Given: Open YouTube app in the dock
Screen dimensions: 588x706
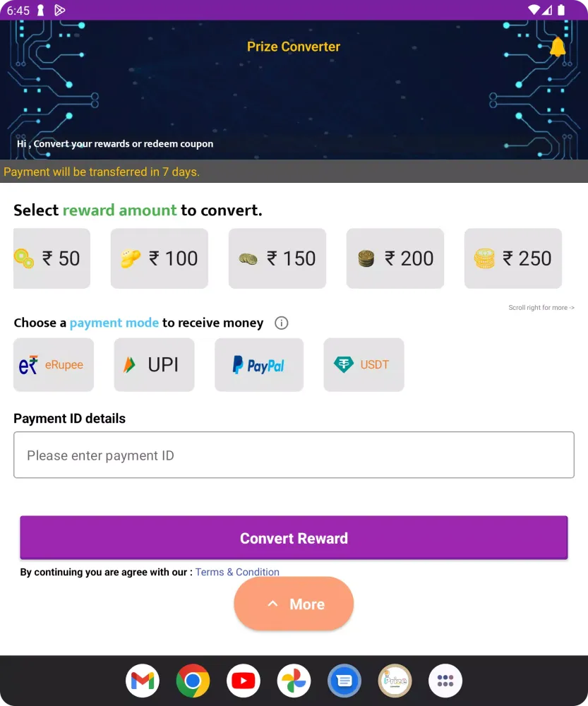Looking at the screenshot, I should (x=243, y=681).
